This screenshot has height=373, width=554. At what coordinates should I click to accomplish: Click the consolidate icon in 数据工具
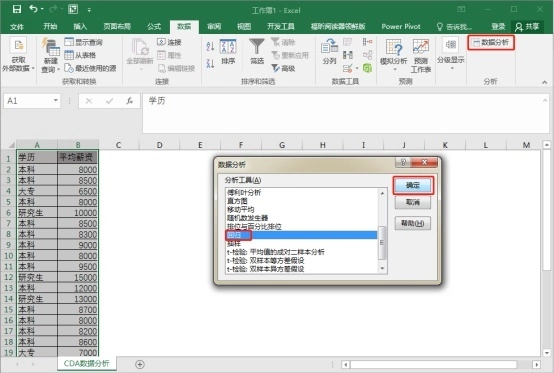click(367, 42)
